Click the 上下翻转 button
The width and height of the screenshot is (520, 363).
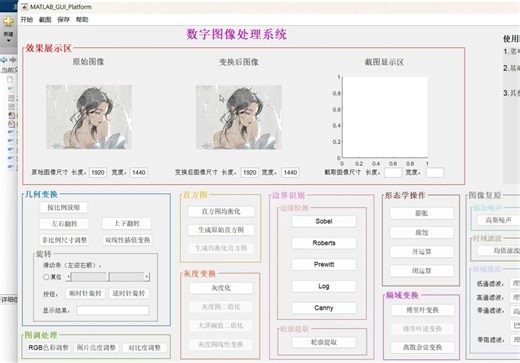127,223
